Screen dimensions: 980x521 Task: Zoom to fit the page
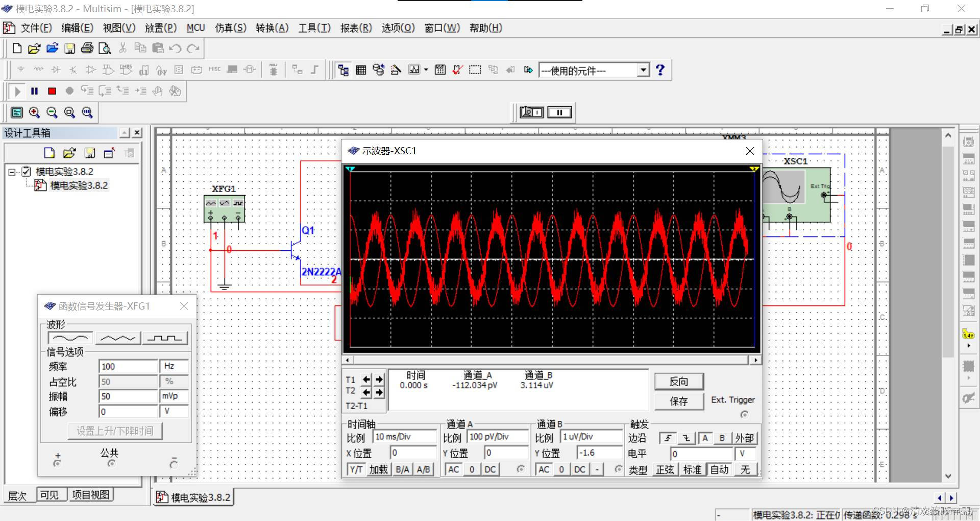click(87, 112)
